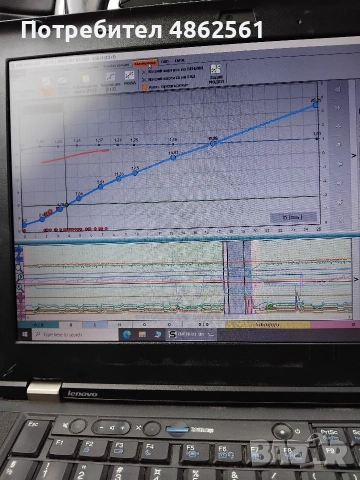This screenshot has height=480, width=360.
Task: Click the yellow status bar cell
Action: tap(268, 324)
